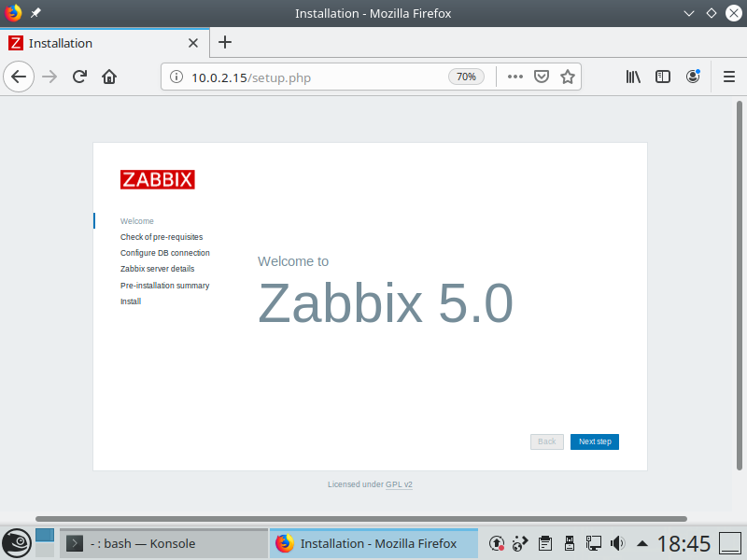The width and height of the screenshot is (747, 560).
Task: Open the GPL v2 license link
Action: pyautogui.click(x=399, y=484)
